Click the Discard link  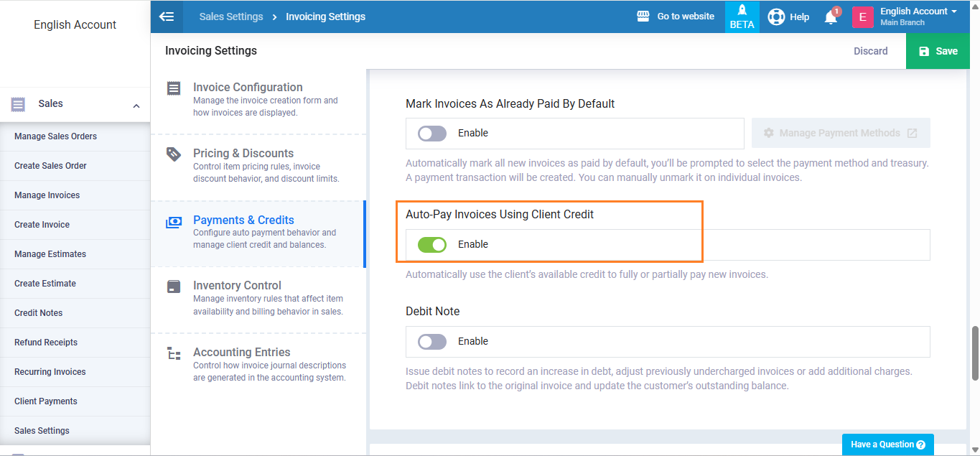click(x=870, y=51)
